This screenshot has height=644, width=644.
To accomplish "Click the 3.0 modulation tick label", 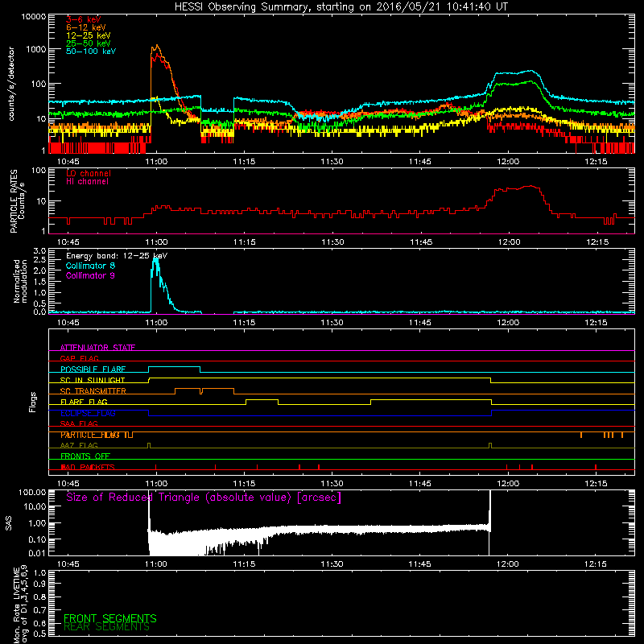I will click(x=39, y=251).
